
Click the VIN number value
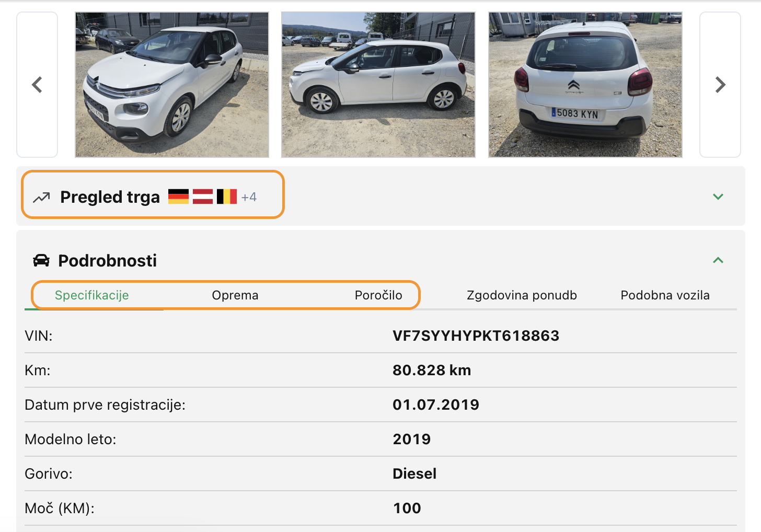(476, 336)
